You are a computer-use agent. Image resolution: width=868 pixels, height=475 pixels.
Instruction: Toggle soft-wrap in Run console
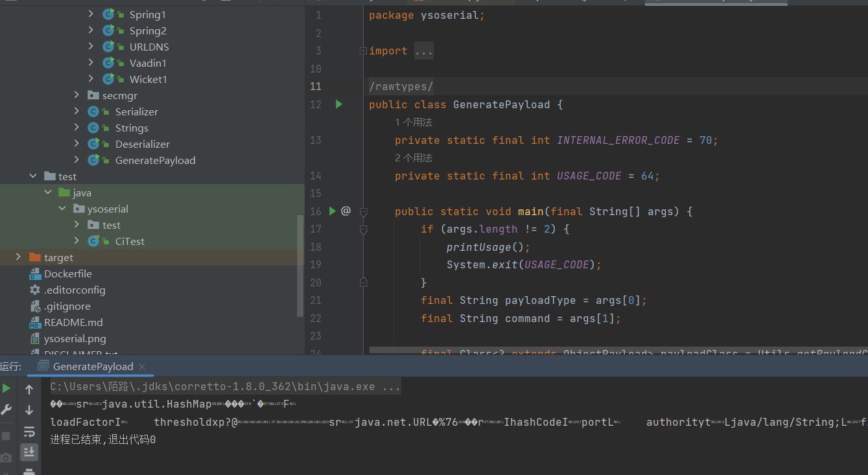[x=29, y=432]
